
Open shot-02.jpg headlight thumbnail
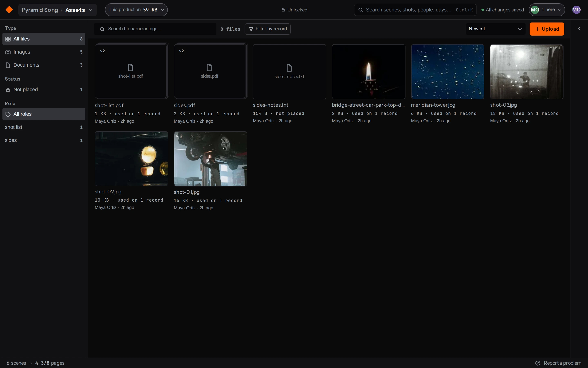[131, 159]
